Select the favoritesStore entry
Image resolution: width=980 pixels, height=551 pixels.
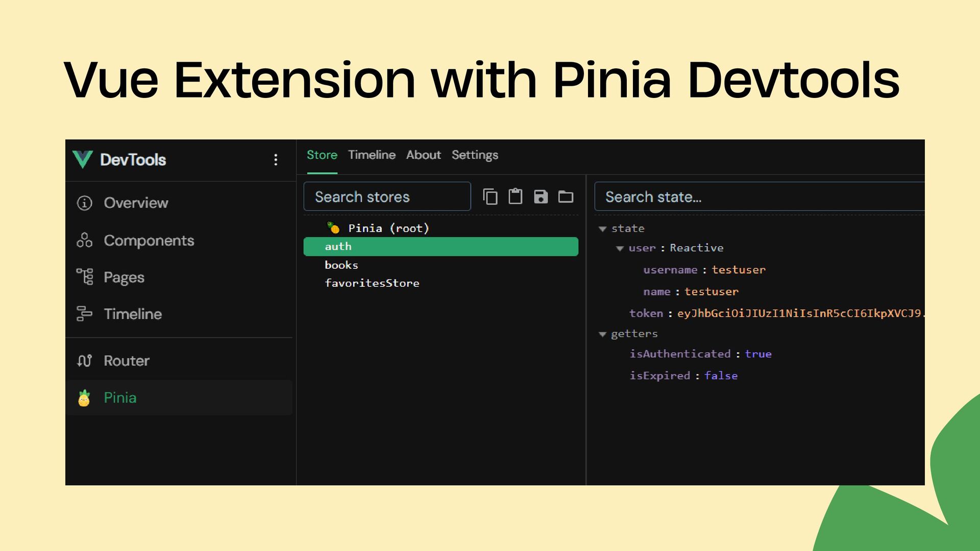372,283
